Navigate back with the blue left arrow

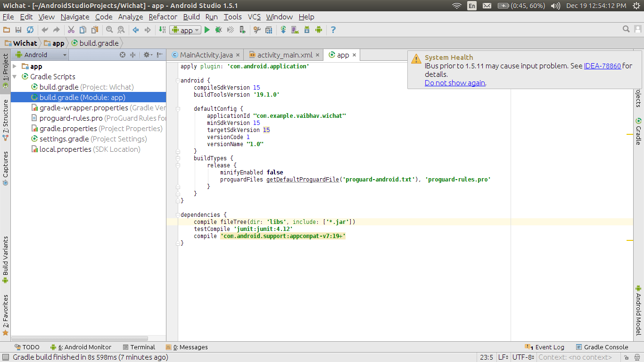coord(136,30)
